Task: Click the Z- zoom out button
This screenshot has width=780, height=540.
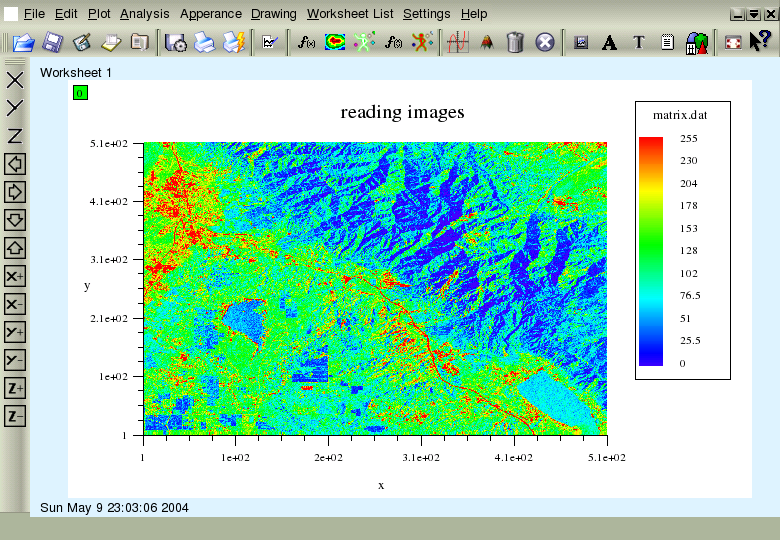Action: 15,416
